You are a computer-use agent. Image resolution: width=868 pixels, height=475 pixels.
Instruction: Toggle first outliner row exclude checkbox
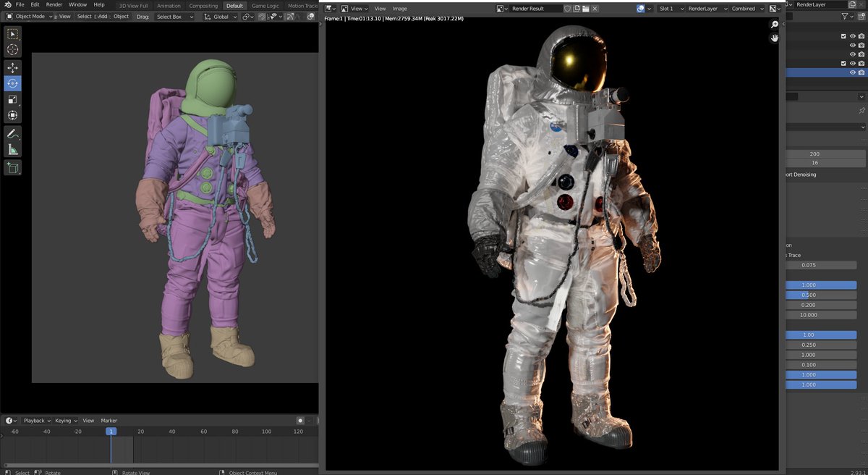(843, 36)
